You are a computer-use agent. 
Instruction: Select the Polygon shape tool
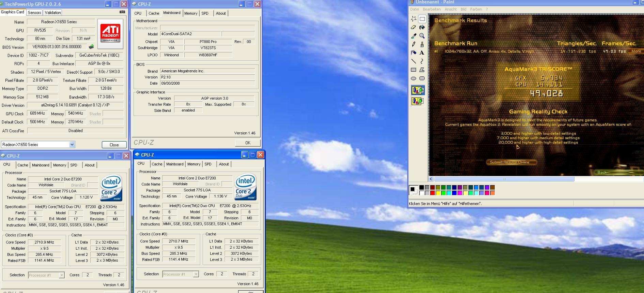click(422, 70)
